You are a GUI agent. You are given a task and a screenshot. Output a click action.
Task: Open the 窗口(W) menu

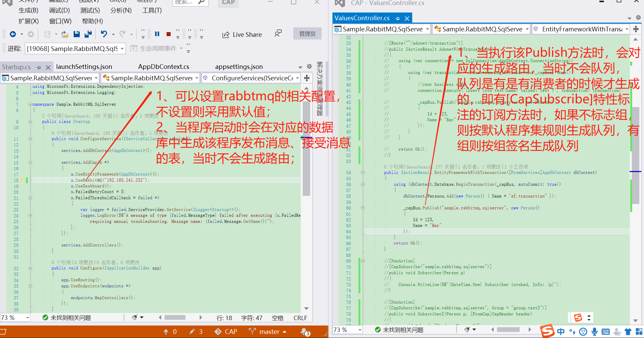coord(60,21)
